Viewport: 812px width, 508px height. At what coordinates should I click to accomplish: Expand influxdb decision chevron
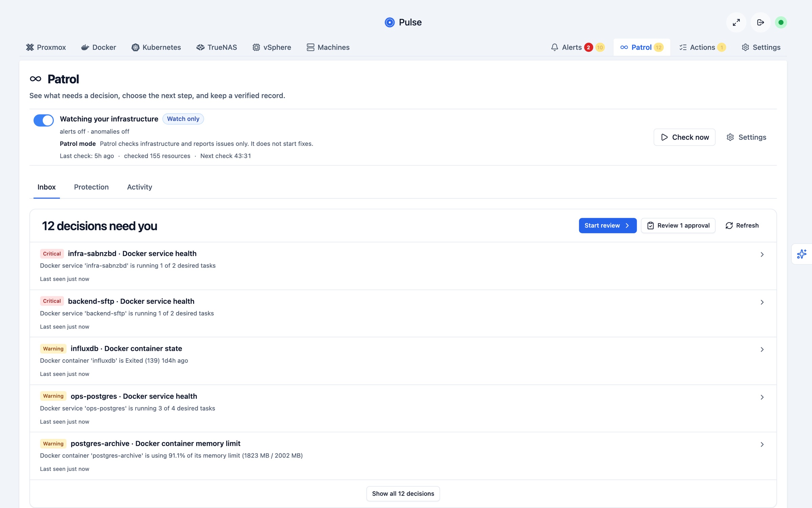click(x=762, y=350)
